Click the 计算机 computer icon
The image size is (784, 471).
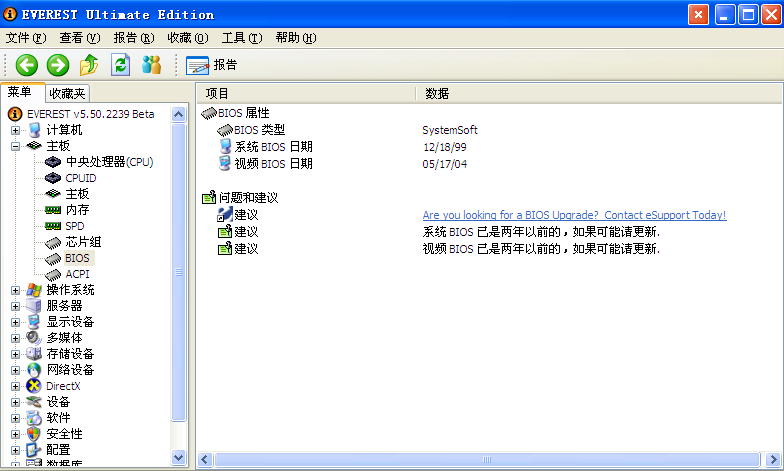[x=34, y=130]
